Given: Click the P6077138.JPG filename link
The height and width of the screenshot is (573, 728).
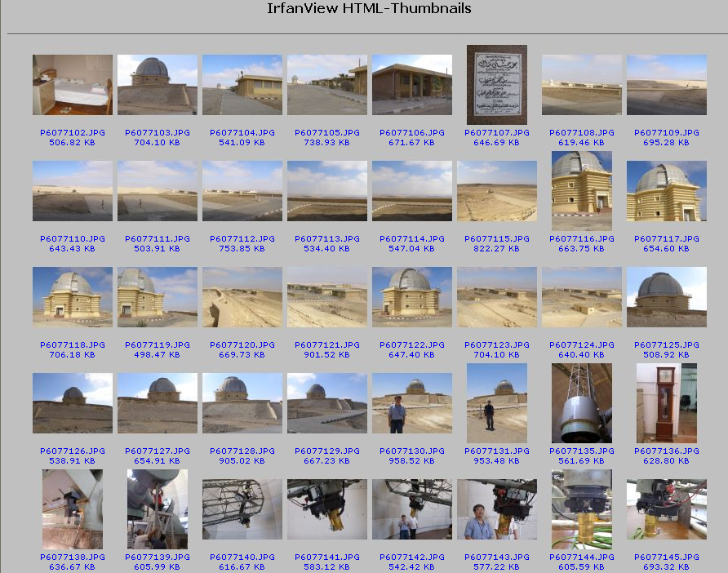Looking at the screenshot, I should pyautogui.click(x=73, y=557).
